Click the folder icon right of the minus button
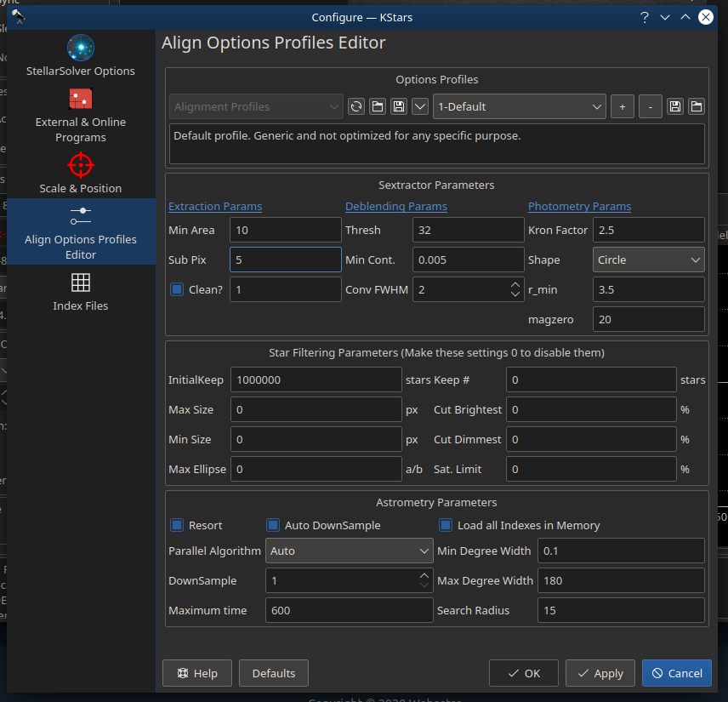The image size is (728, 702). pos(697,106)
